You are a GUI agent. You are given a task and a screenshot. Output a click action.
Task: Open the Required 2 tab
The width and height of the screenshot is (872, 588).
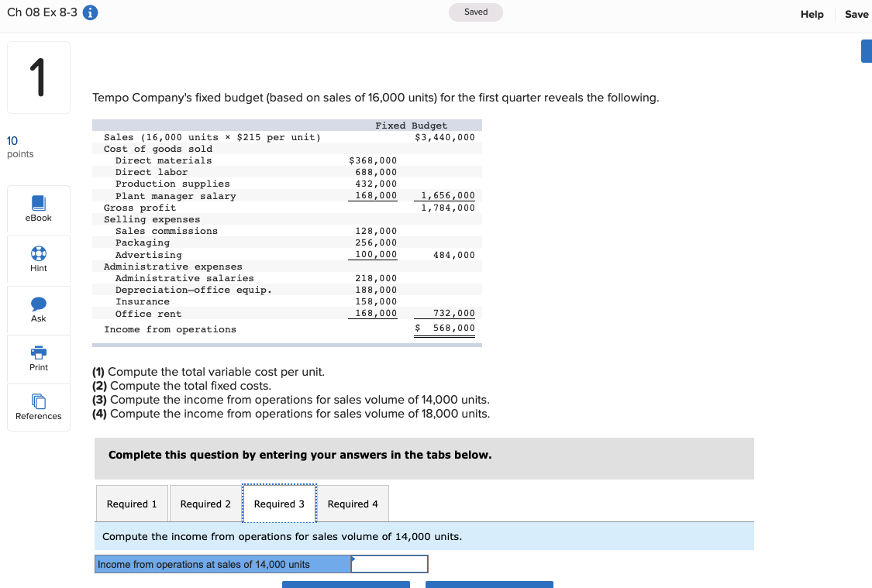pyautogui.click(x=205, y=504)
